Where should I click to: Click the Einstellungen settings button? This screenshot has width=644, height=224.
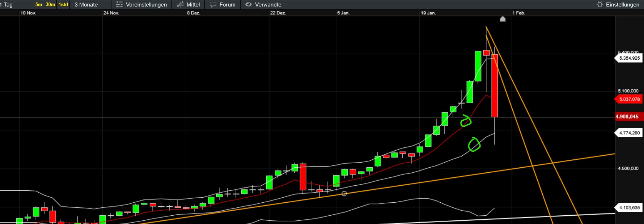pyautogui.click(x=622, y=5)
